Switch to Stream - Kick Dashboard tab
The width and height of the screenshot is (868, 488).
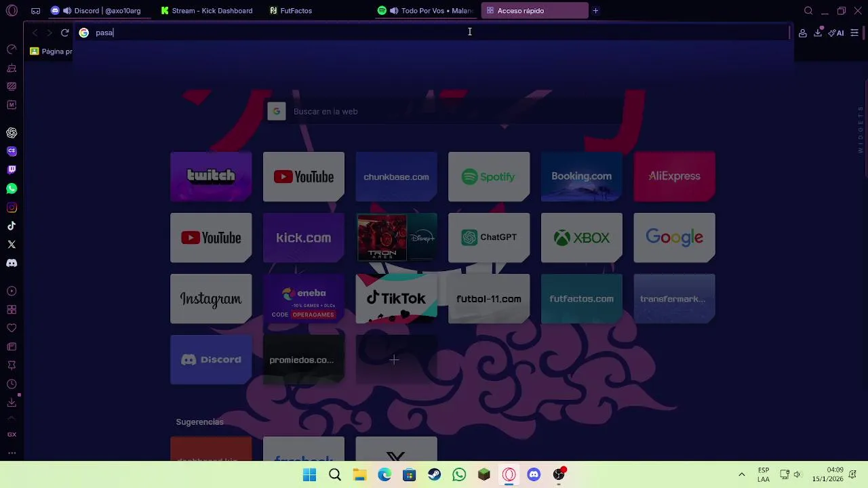[x=207, y=11]
